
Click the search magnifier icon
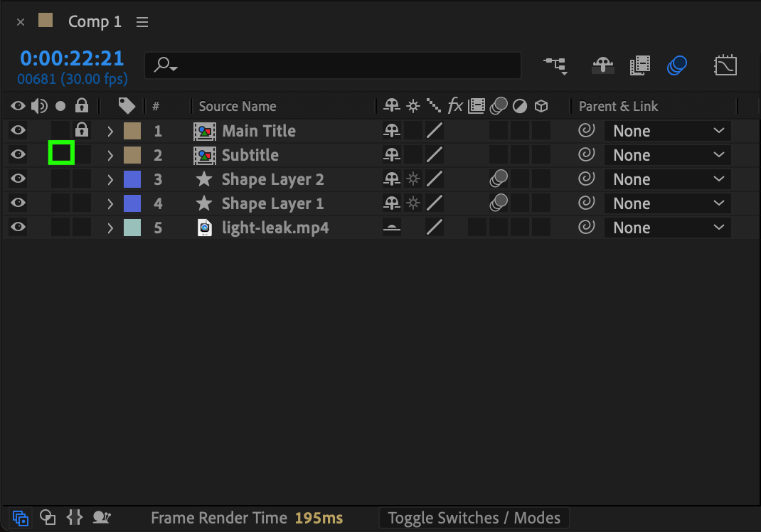165,65
